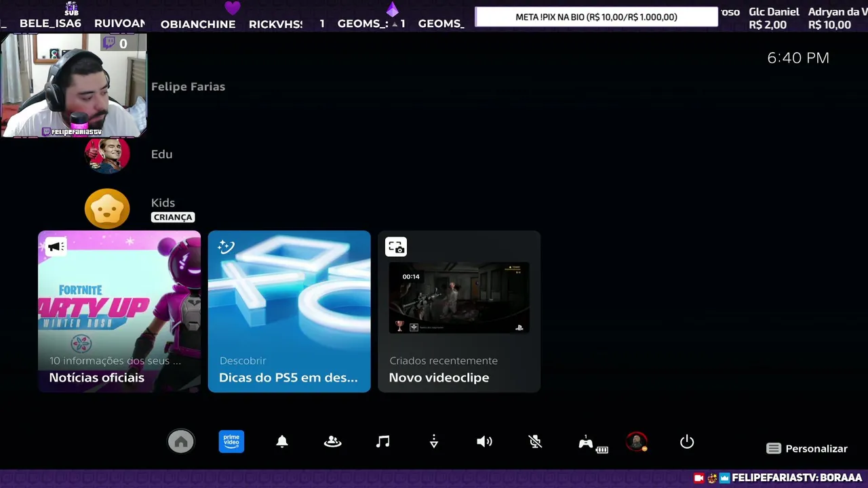Viewport: 868px width, 488px height.
Task: Click the megaphone icon on Fortnite card
Action: [56, 247]
